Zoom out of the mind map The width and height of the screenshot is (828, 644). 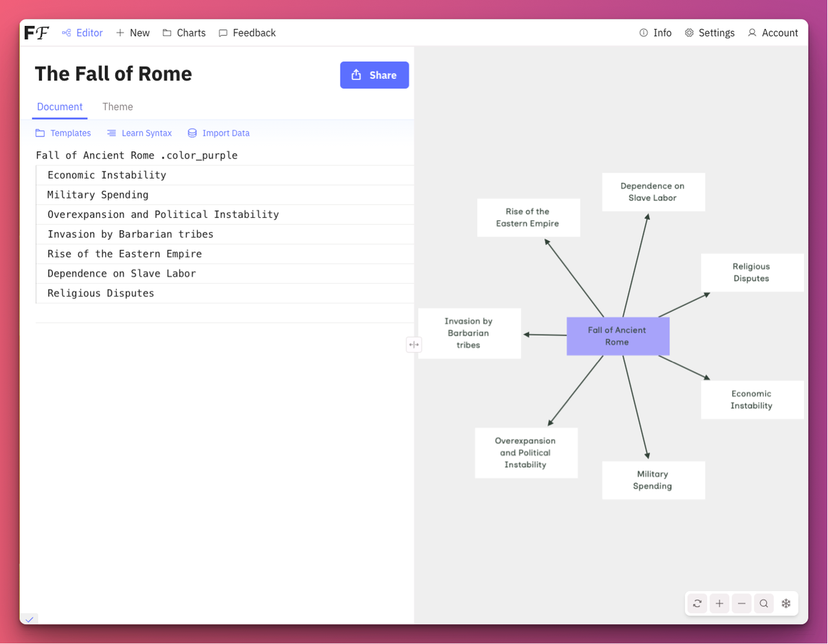coord(741,603)
